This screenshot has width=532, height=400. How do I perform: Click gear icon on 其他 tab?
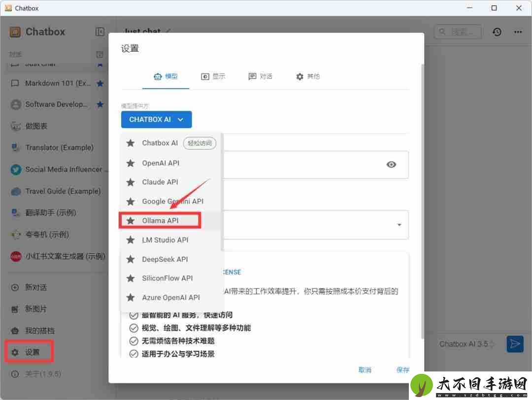point(299,77)
